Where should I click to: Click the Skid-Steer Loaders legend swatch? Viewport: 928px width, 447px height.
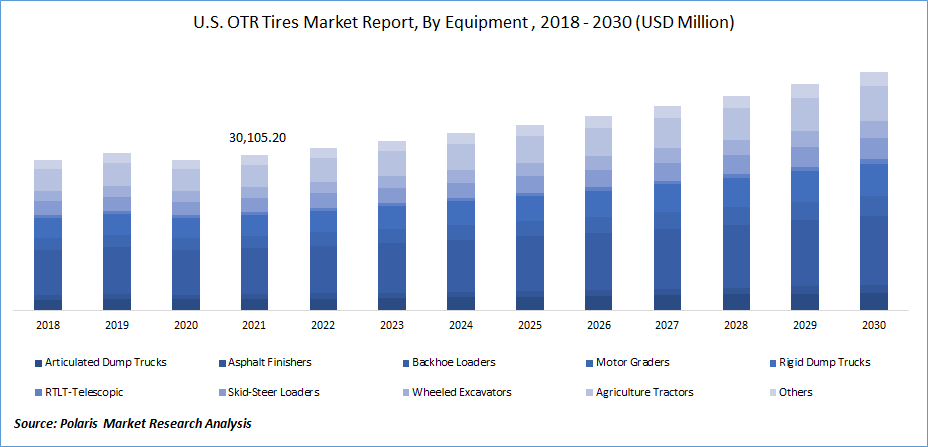click(223, 393)
